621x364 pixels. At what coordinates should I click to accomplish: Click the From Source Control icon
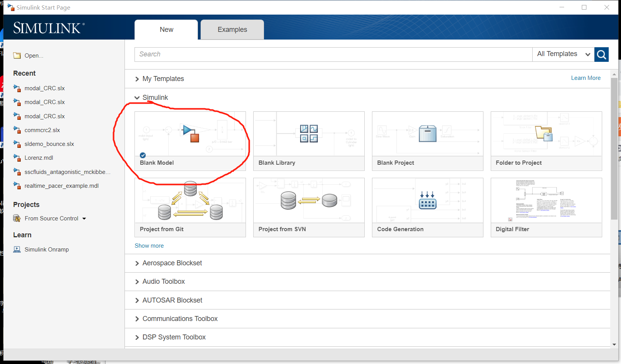click(x=17, y=218)
